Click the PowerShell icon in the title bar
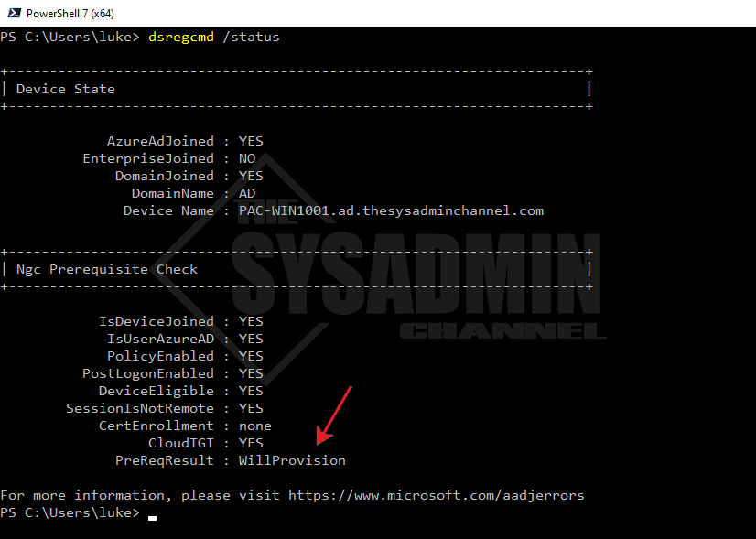 coord(15,13)
